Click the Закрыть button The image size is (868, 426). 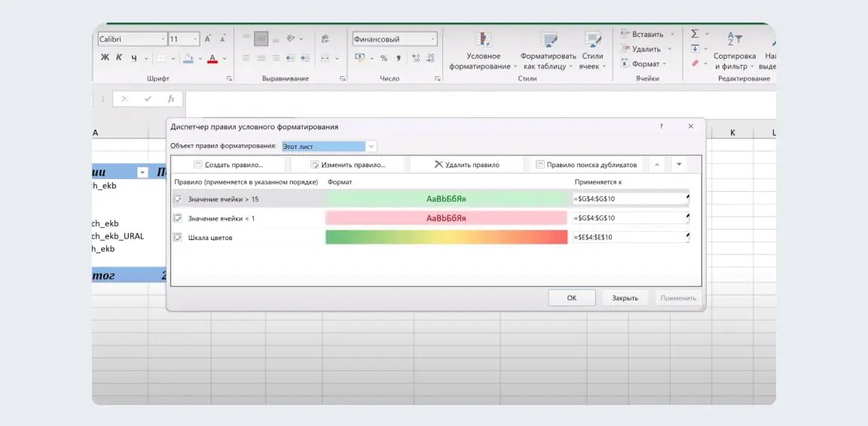click(625, 297)
